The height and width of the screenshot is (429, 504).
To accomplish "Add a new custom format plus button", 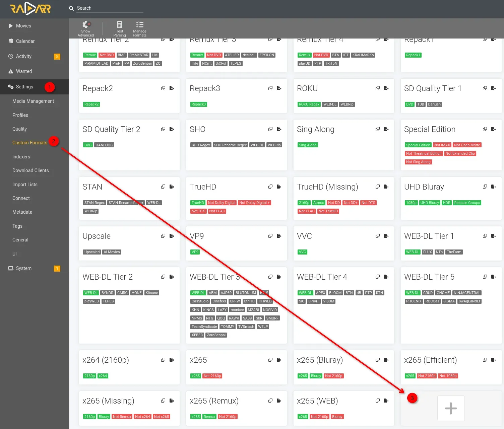I will [x=451, y=408].
